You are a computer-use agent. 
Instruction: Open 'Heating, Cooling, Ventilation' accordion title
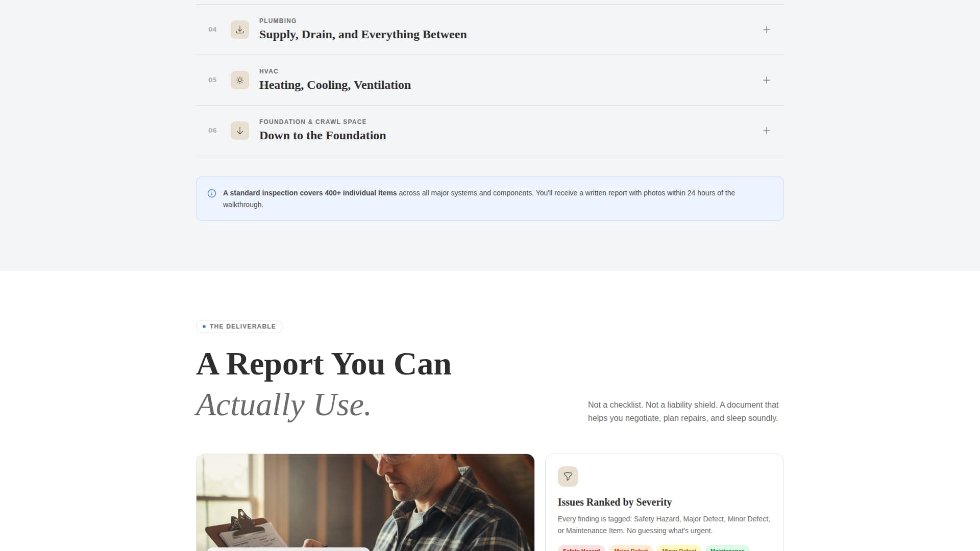[335, 85]
